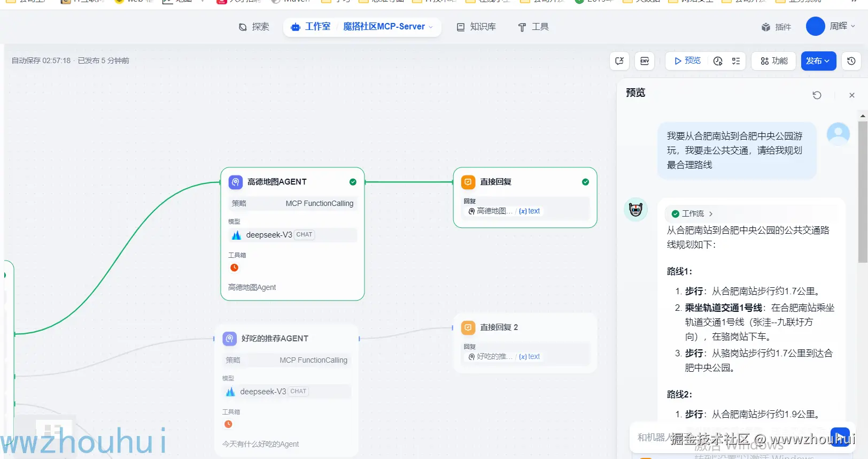The image size is (868, 459).
Task: Click the text variable in 直接回复 2
Action: 530,357
